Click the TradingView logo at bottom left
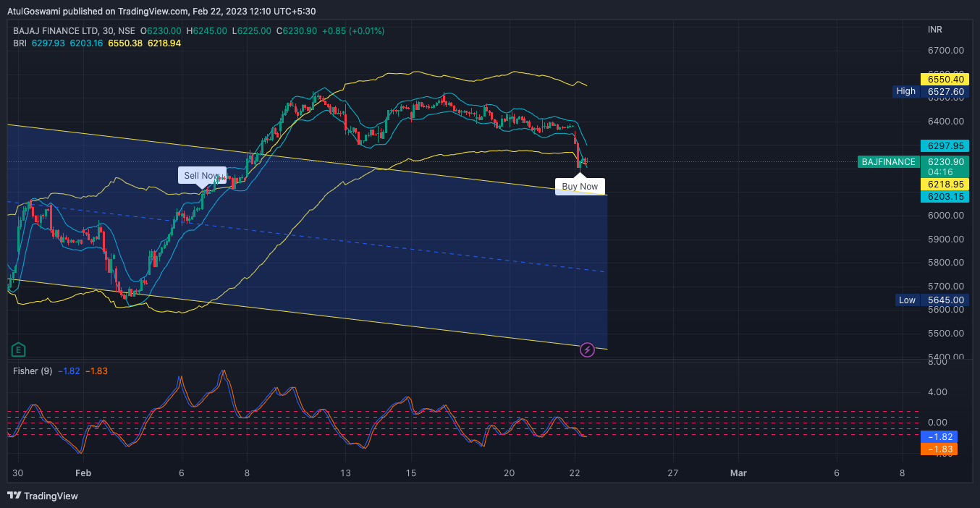The width and height of the screenshot is (980, 508). [43, 496]
